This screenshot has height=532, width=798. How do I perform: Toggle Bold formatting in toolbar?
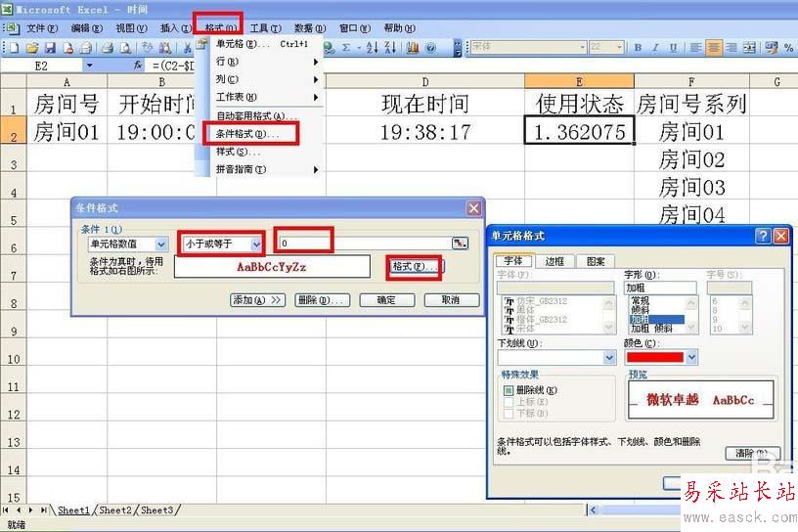638,48
